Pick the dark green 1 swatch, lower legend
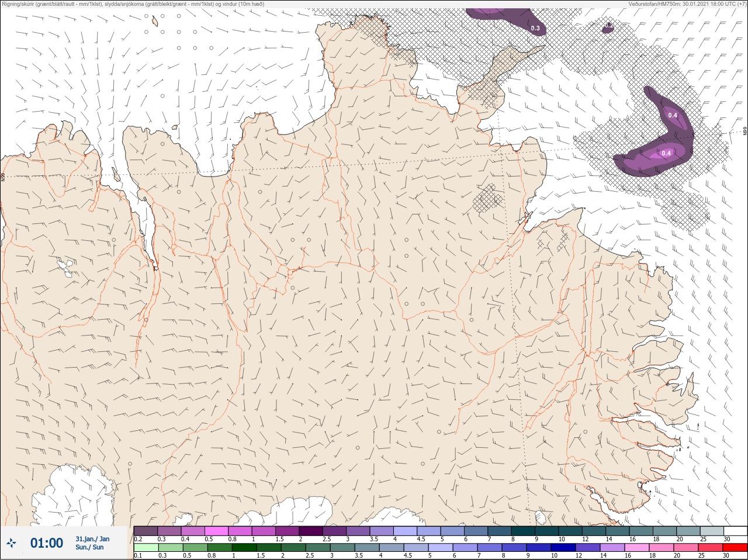Image resolution: width=748 pixels, height=560 pixels. [x=243, y=548]
